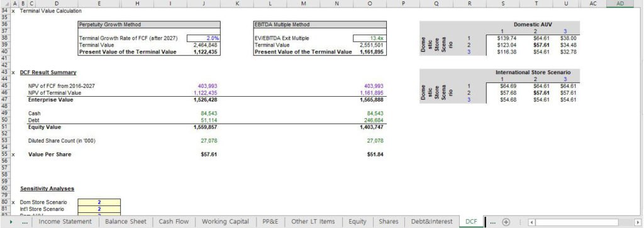Click column header D
The width and height of the screenshot is (644, 228).
tap(56, 3)
